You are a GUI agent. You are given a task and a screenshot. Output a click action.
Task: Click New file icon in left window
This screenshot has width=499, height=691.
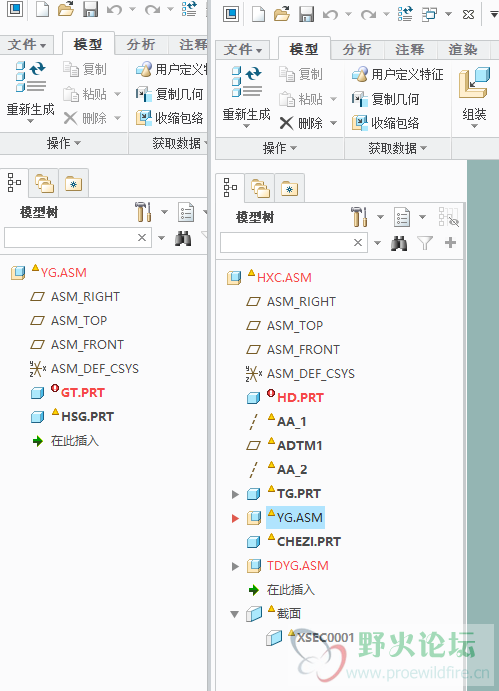tap(42, 9)
